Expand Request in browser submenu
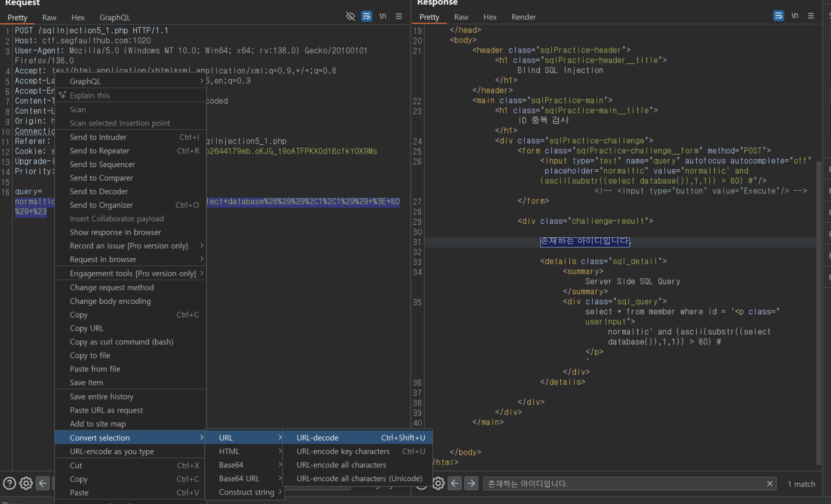The width and height of the screenshot is (831, 504). coord(130,259)
